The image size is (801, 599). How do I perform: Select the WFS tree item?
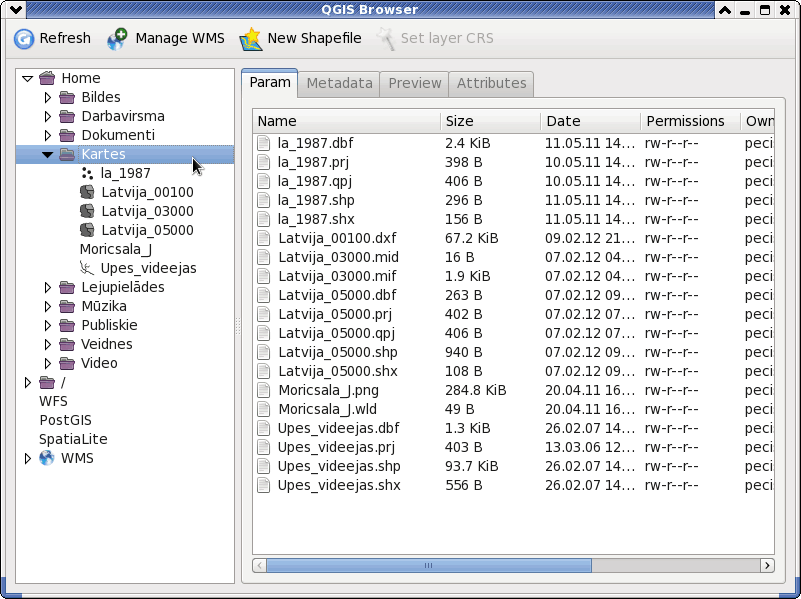tap(53, 401)
